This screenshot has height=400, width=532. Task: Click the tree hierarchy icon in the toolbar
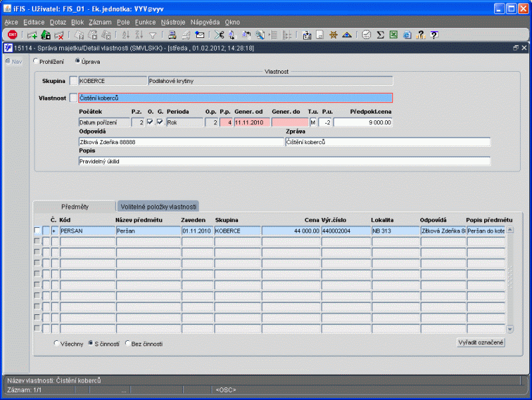click(x=287, y=35)
